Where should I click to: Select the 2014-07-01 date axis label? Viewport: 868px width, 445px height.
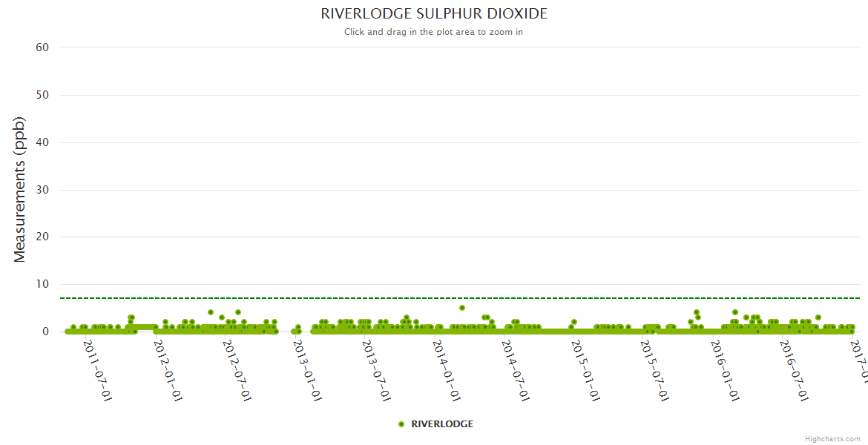pyautogui.click(x=516, y=371)
